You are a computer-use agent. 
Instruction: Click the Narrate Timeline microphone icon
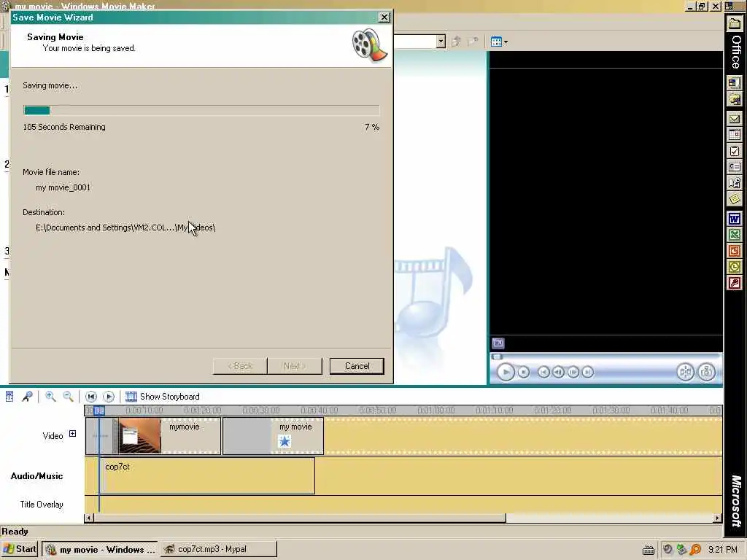tap(28, 396)
